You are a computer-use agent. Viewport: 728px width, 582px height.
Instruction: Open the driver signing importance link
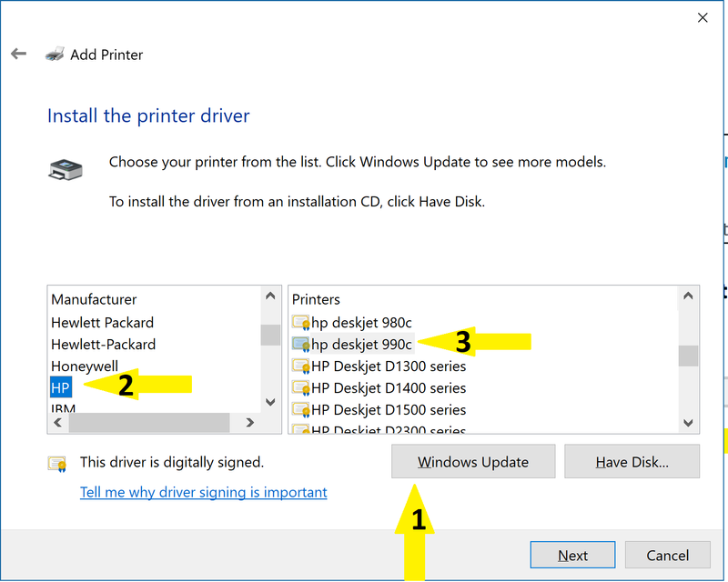pos(203,492)
